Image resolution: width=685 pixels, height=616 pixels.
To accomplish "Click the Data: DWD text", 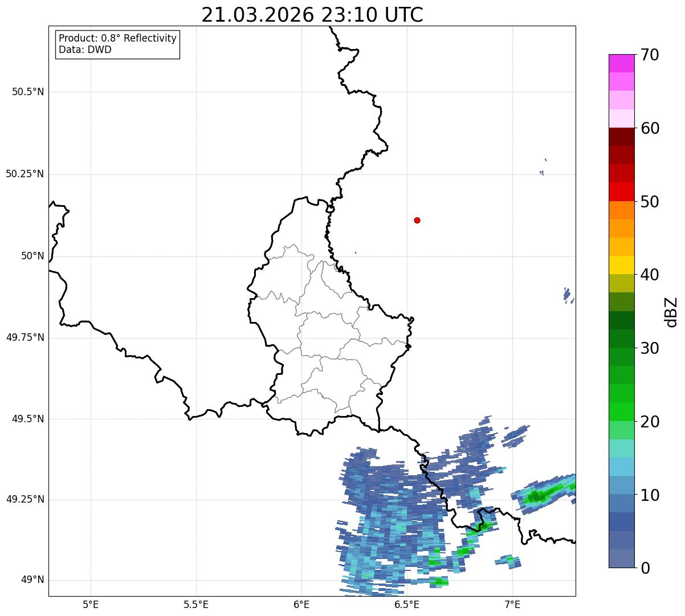I will pos(85,50).
